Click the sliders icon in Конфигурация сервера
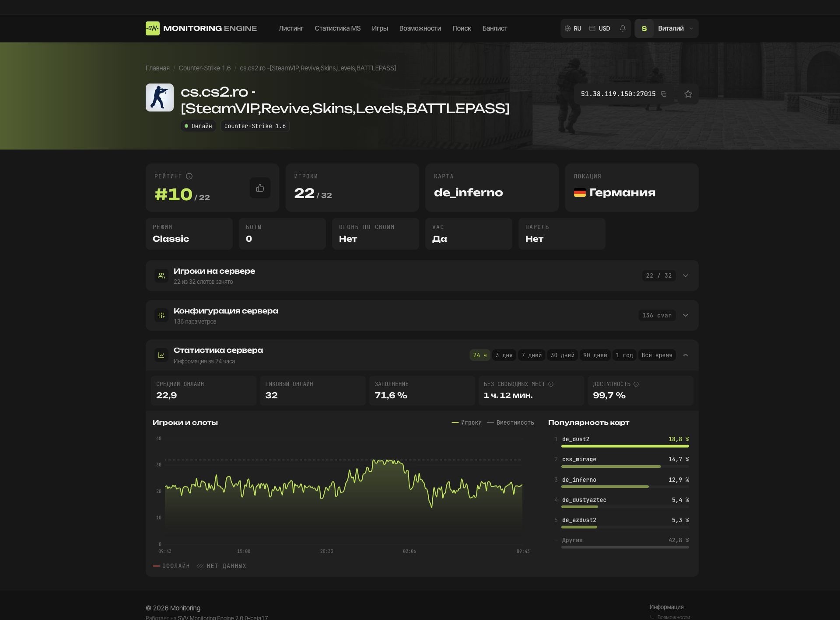Viewport: 840px width, 620px height. pyautogui.click(x=161, y=315)
